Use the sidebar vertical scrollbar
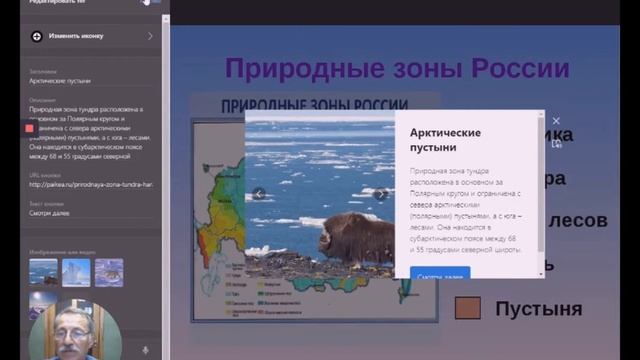Screen dimensions: 640x360 [x=166, y=188]
